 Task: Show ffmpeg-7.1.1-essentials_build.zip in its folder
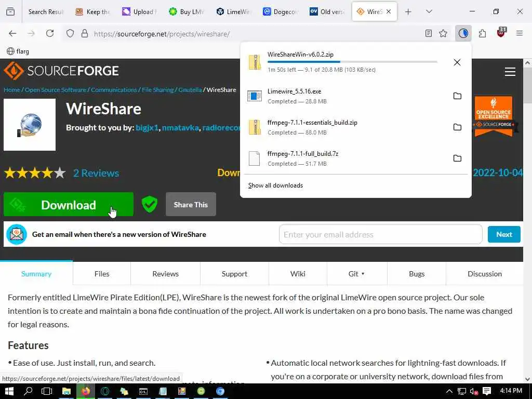(457, 127)
